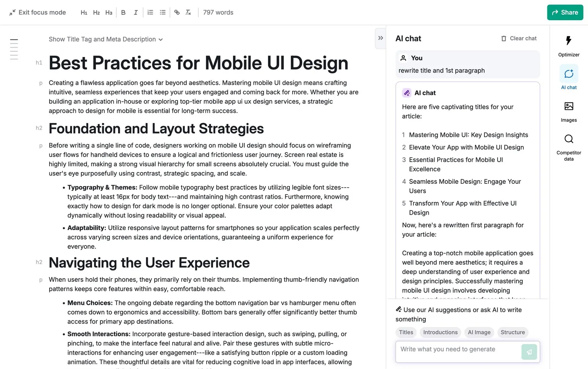Switch to the AI chat panel
588x369 pixels.
[569, 78]
